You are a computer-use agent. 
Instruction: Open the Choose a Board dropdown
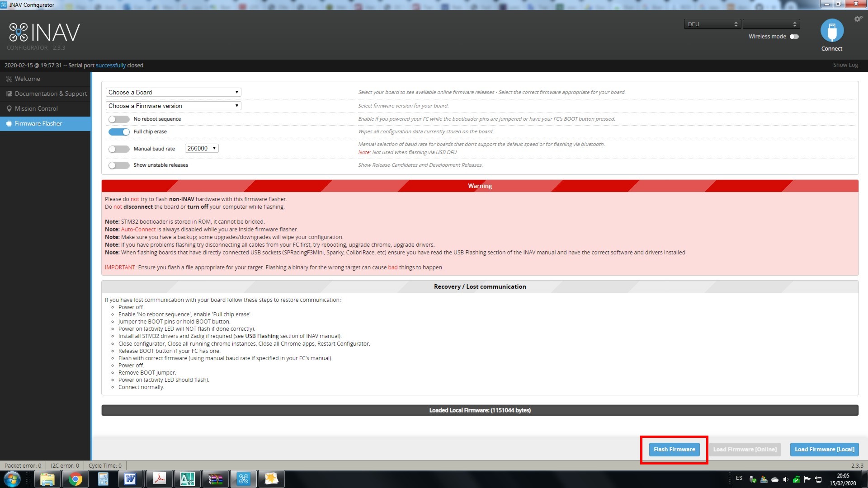tap(173, 92)
